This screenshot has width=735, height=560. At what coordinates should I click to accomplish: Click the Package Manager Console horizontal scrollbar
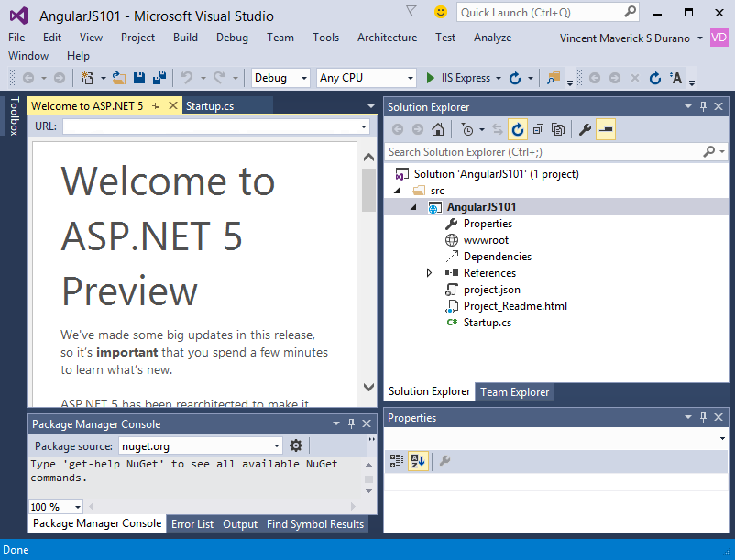click(x=222, y=507)
